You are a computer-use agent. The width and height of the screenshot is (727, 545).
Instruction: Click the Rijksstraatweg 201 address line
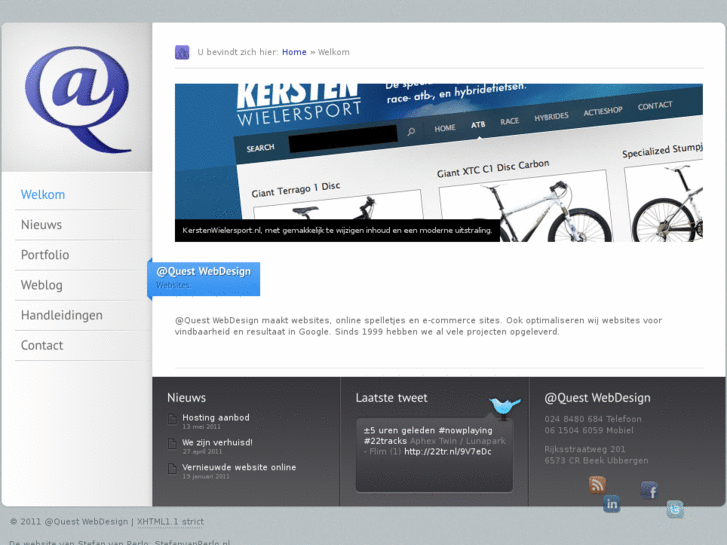point(585,449)
